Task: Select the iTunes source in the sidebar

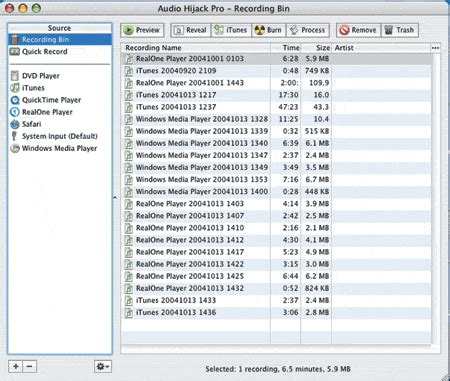Action: [x=60, y=88]
